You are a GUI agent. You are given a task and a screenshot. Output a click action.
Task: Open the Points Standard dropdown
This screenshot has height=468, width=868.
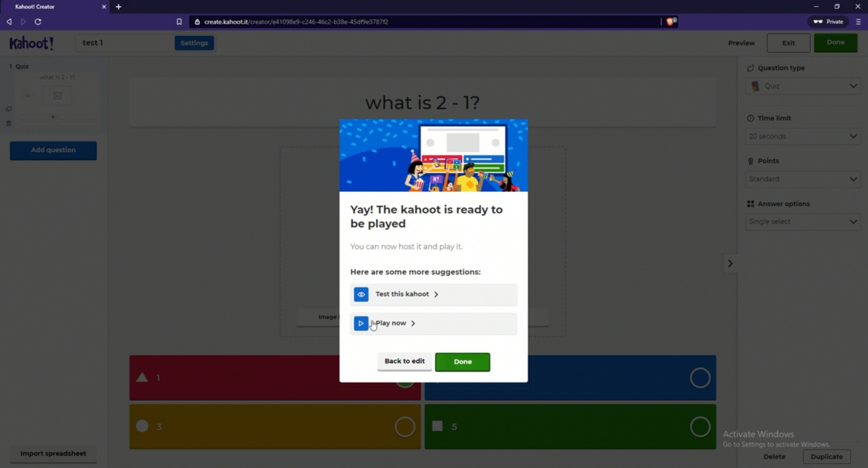coord(803,179)
